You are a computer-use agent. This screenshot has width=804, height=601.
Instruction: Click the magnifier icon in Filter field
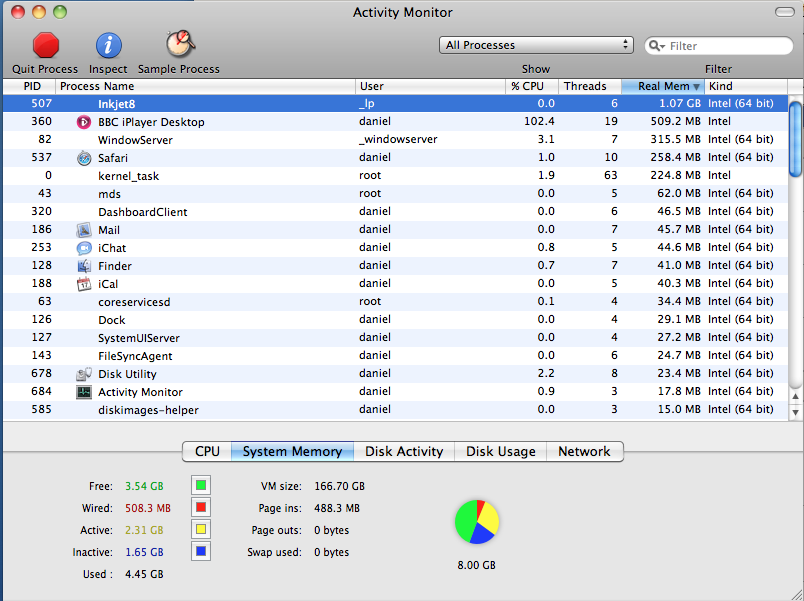click(656, 46)
